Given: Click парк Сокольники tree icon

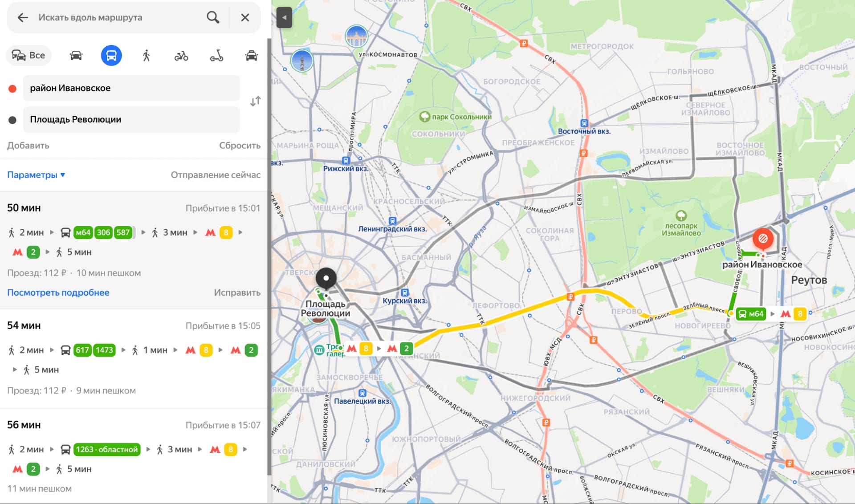Looking at the screenshot, I should 425,117.
